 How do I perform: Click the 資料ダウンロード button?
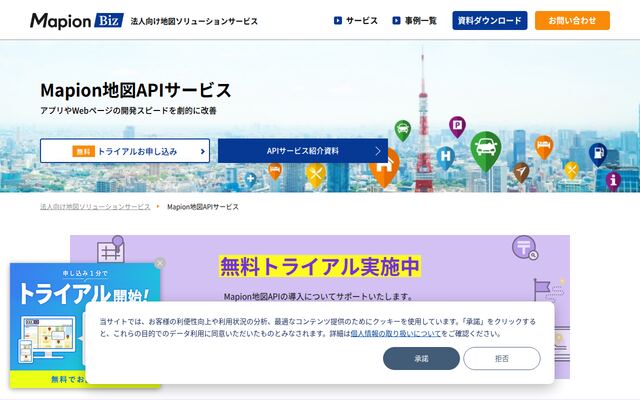(x=489, y=20)
